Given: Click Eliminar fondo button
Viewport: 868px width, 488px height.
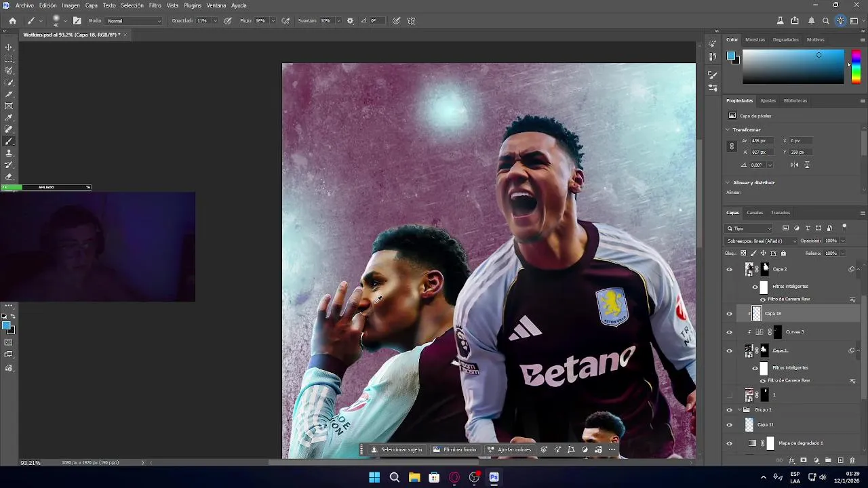Looking at the screenshot, I should click(x=454, y=449).
